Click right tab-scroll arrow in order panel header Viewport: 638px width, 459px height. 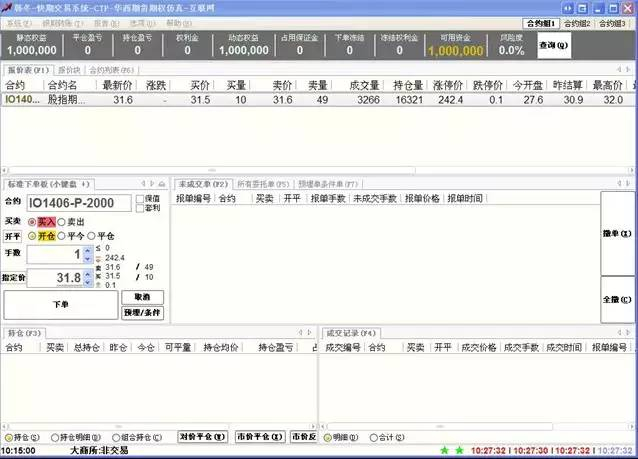pyautogui.click(x=152, y=184)
